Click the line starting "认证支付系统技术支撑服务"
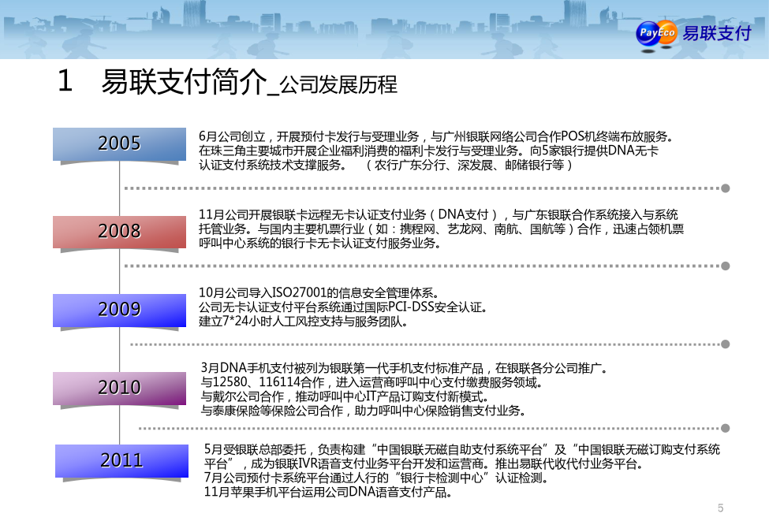 point(386,165)
